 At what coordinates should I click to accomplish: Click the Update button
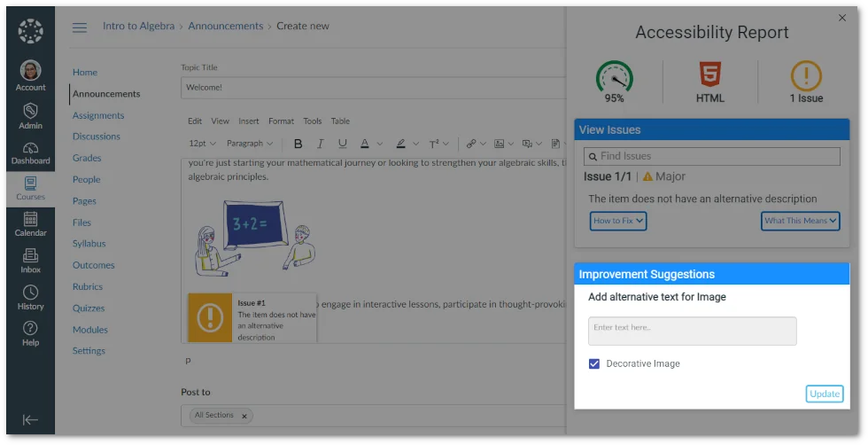824,394
